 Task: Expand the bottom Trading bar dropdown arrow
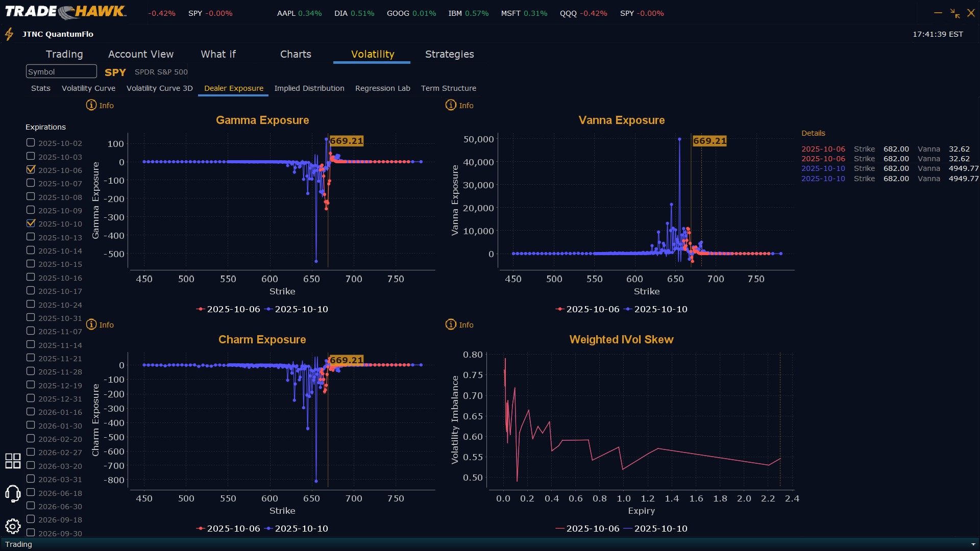pos(973,544)
